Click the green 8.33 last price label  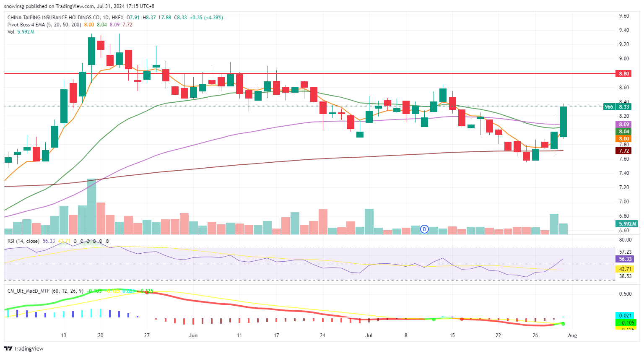[x=624, y=107]
